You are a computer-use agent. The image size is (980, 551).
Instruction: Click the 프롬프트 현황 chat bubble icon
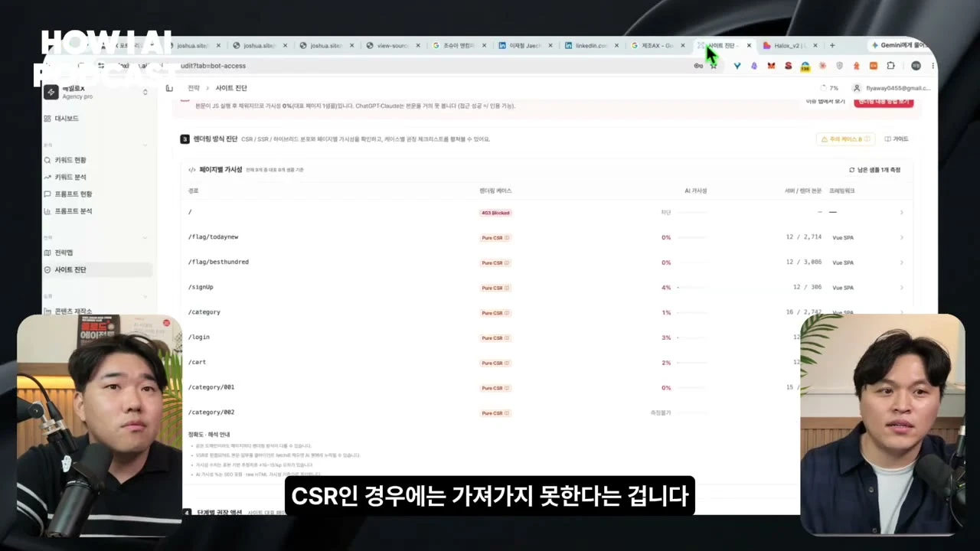pyautogui.click(x=47, y=194)
